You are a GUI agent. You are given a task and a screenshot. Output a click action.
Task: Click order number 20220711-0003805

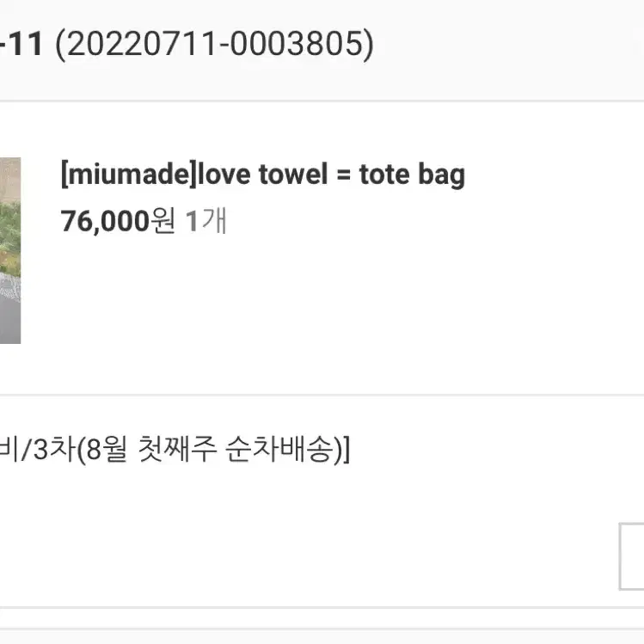click(x=214, y=44)
